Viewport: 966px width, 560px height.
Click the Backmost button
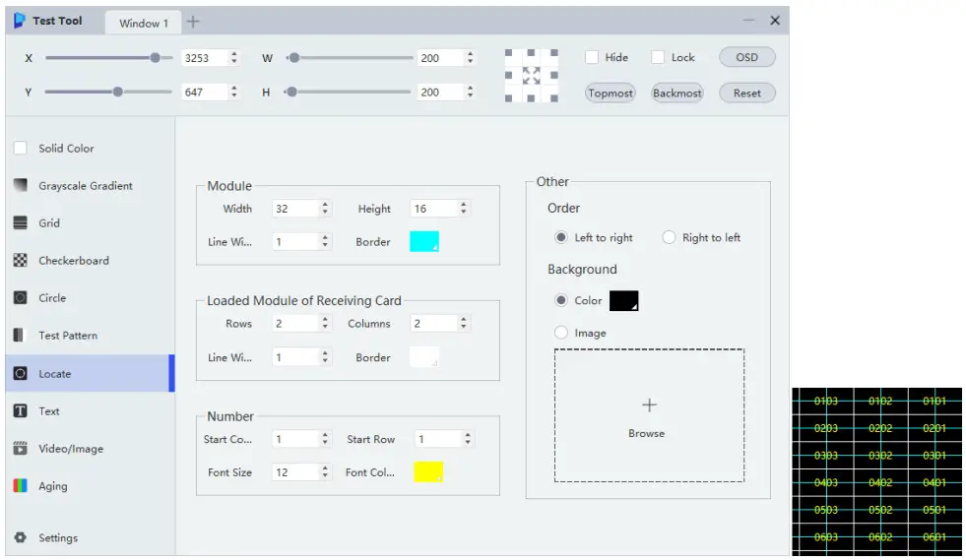point(677,93)
